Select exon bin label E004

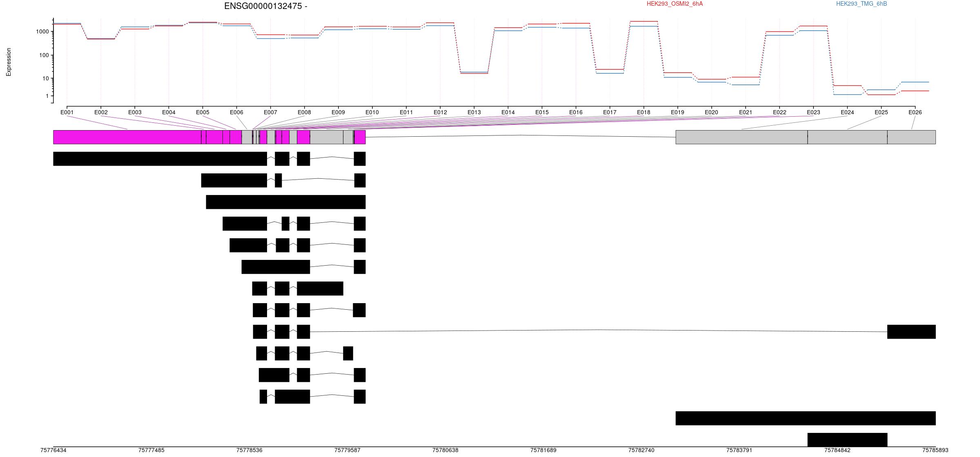(169, 112)
